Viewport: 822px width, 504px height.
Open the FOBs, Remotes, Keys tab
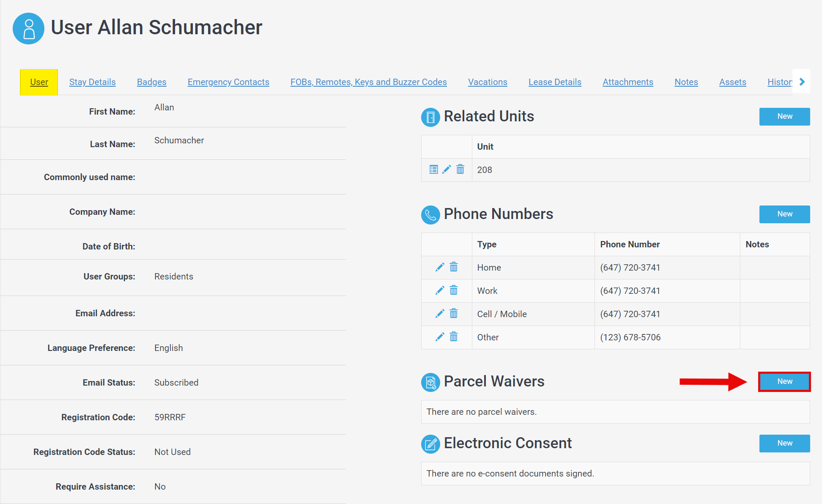coord(368,82)
